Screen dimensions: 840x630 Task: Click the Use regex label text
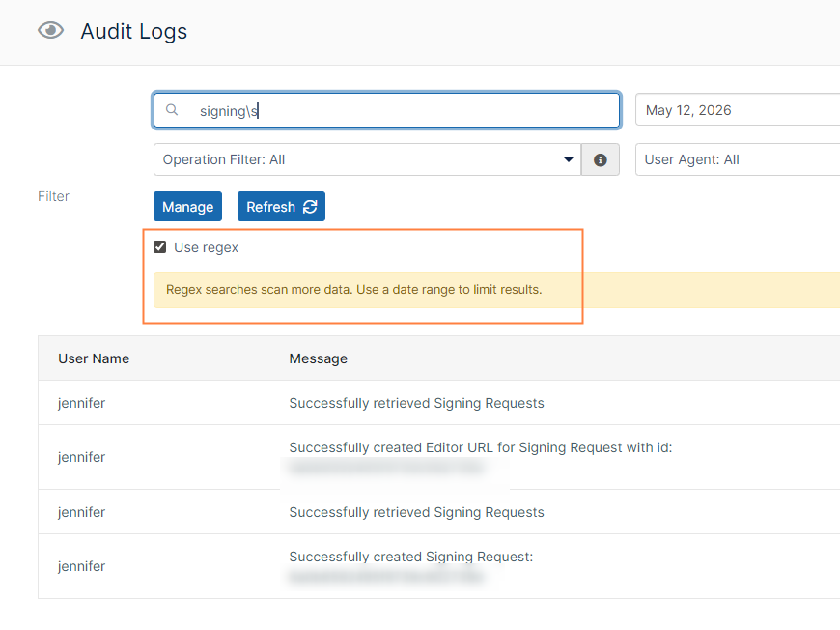point(207,247)
